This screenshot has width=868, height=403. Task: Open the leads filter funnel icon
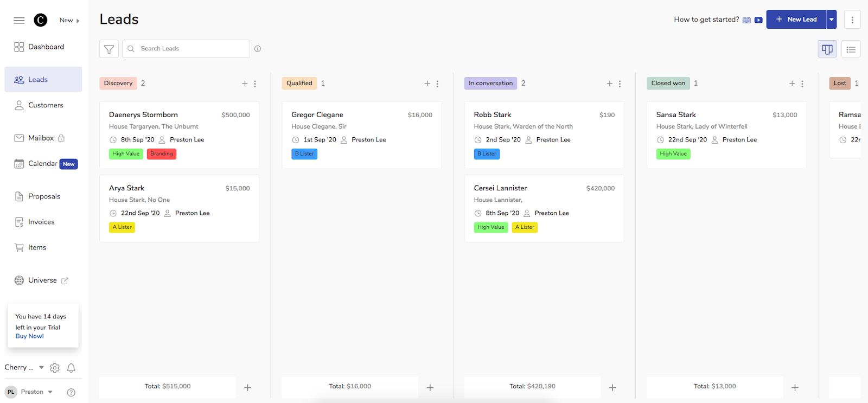point(109,49)
